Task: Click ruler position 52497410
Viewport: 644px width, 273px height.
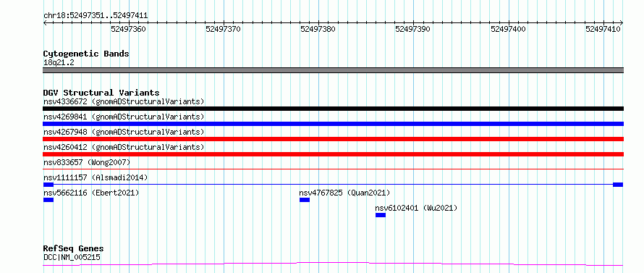Action: point(603,29)
